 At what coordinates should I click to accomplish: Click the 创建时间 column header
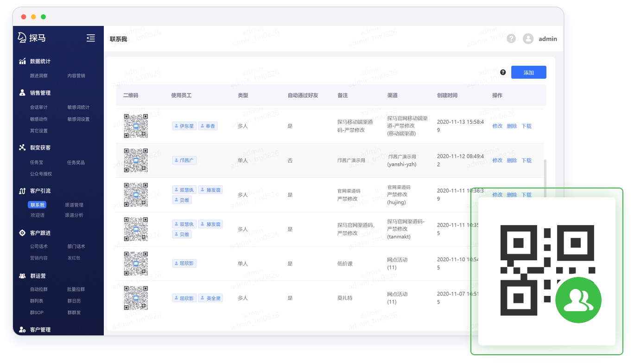coord(447,95)
